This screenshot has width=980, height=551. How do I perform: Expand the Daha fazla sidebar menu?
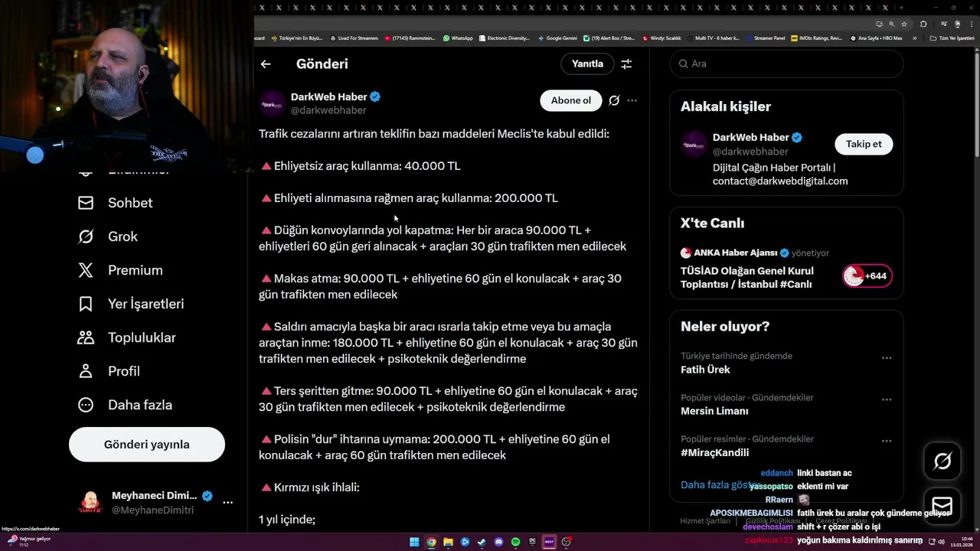[x=125, y=405]
